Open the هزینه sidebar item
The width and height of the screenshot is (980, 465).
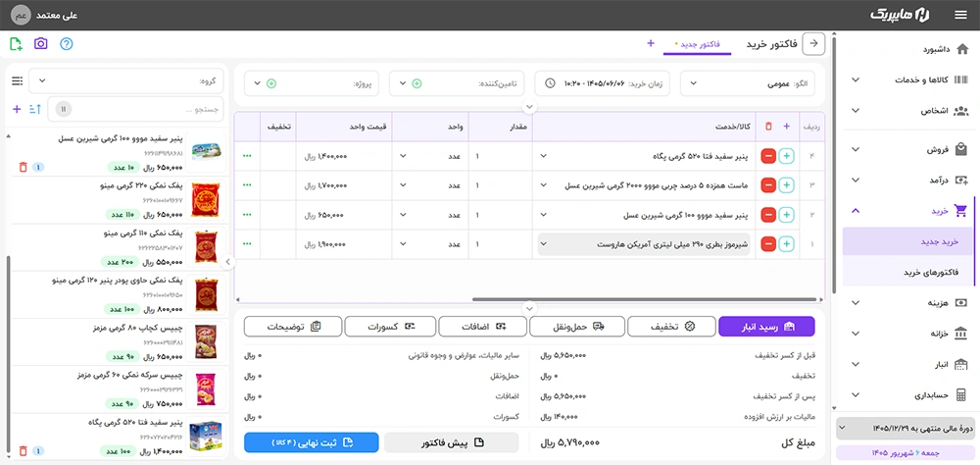[908, 303]
